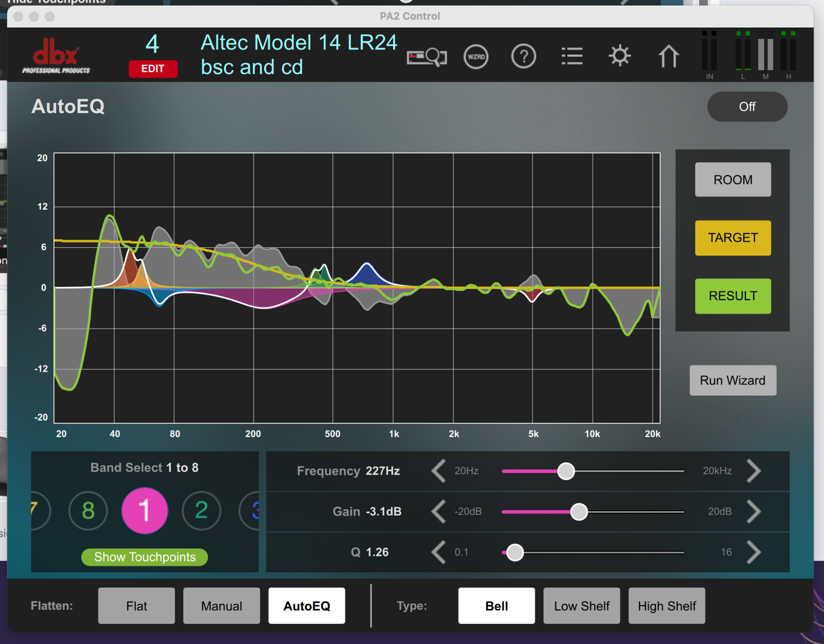Set filter type to Low Shelf
The image size is (824, 644).
click(x=582, y=606)
